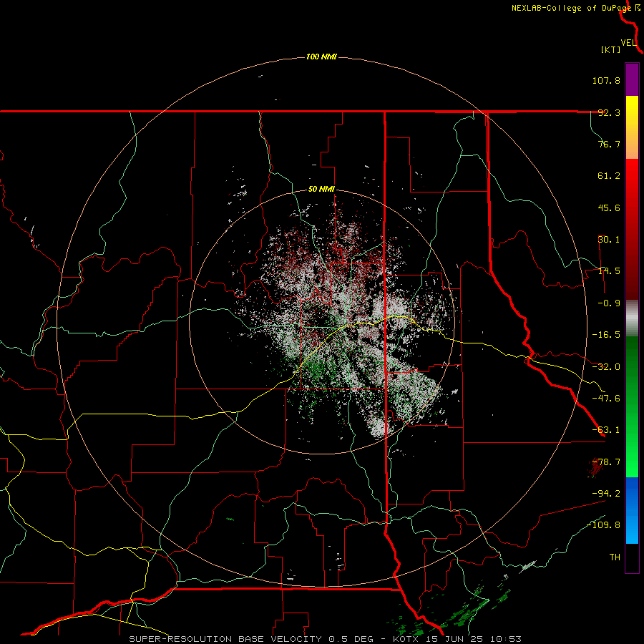This screenshot has width=644, height=644.
Task: Click the [KT] units label
Action: coord(610,49)
